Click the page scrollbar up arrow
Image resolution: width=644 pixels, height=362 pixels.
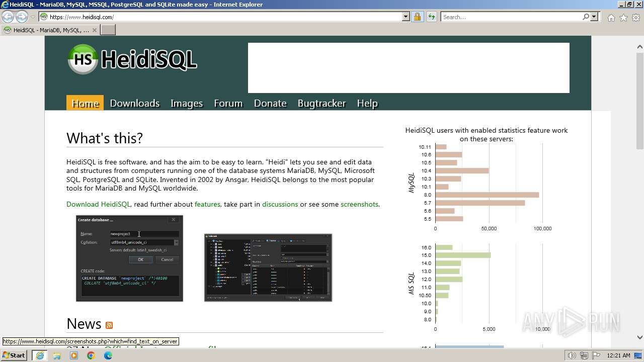click(x=640, y=47)
